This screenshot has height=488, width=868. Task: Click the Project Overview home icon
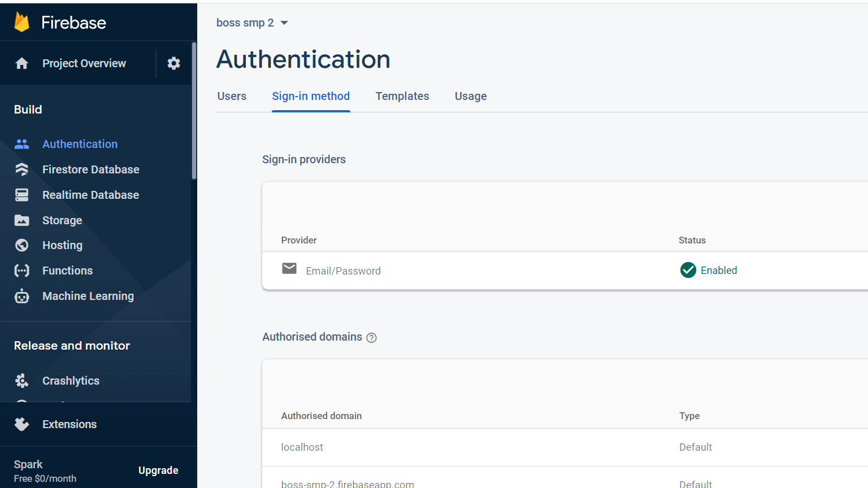pos(22,63)
